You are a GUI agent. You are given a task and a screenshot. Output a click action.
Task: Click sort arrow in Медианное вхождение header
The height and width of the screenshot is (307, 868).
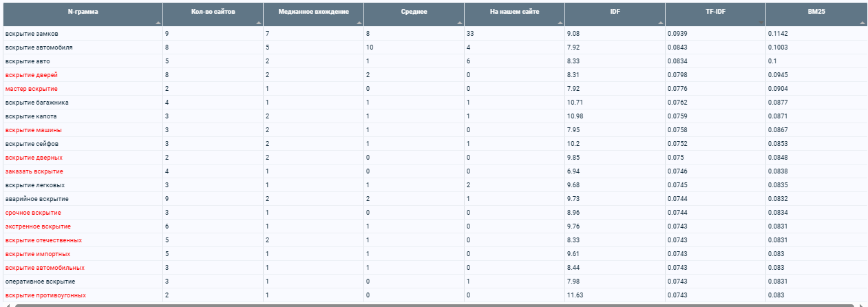click(x=359, y=23)
